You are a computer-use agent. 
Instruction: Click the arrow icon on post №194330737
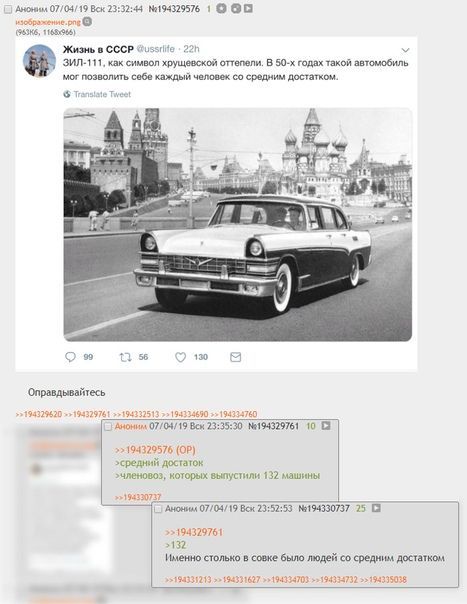[x=376, y=508]
